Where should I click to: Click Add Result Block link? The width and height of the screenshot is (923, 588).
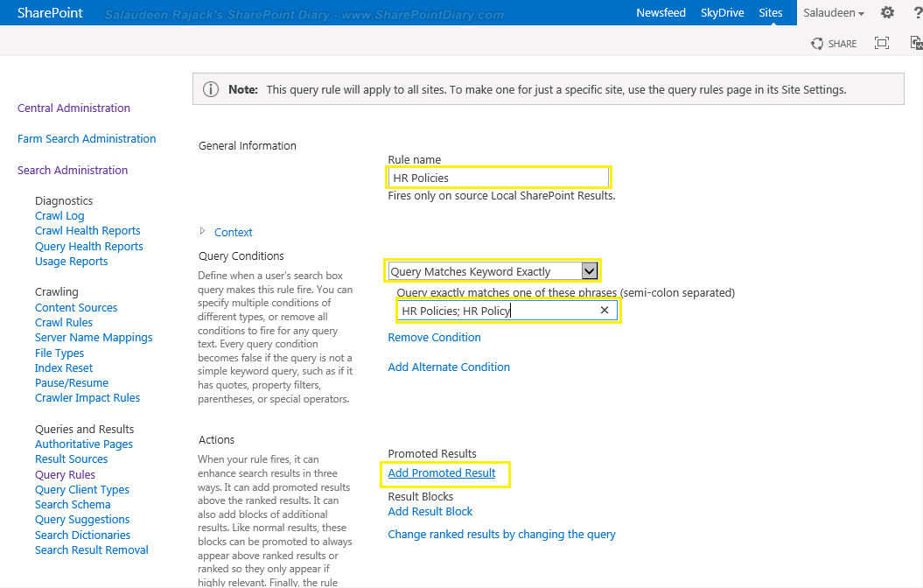coord(430,512)
